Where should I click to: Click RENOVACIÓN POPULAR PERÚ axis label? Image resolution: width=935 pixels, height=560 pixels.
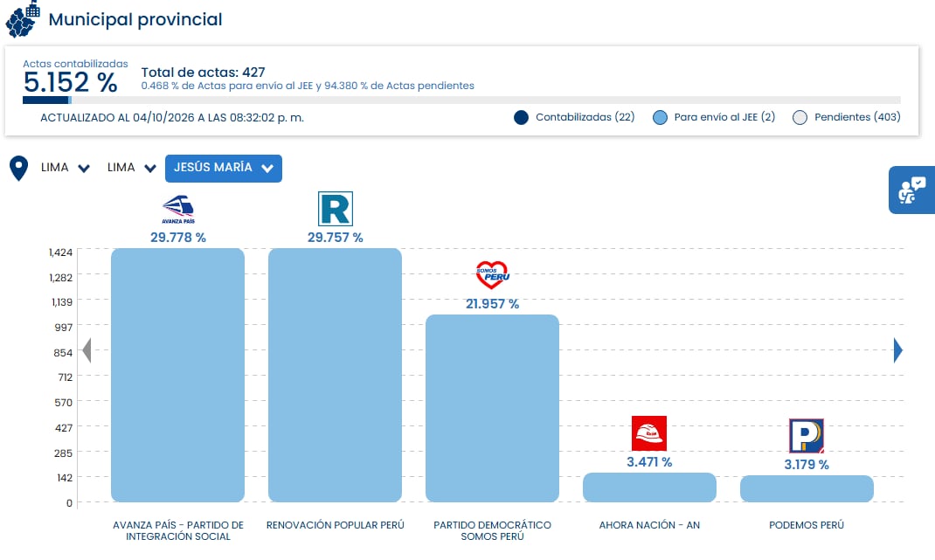click(336, 525)
